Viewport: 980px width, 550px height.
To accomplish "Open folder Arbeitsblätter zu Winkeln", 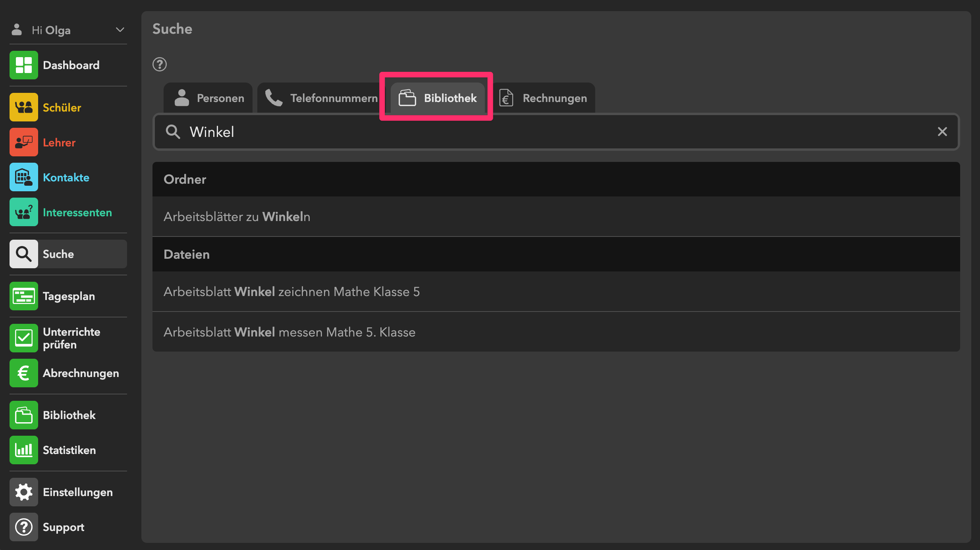I will pyautogui.click(x=237, y=217).
